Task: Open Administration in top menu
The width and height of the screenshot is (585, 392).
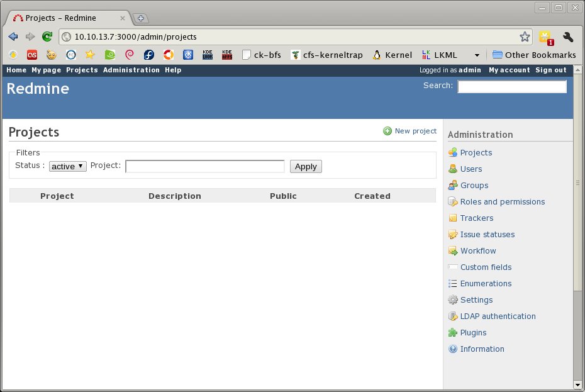Action: (131, 70)
